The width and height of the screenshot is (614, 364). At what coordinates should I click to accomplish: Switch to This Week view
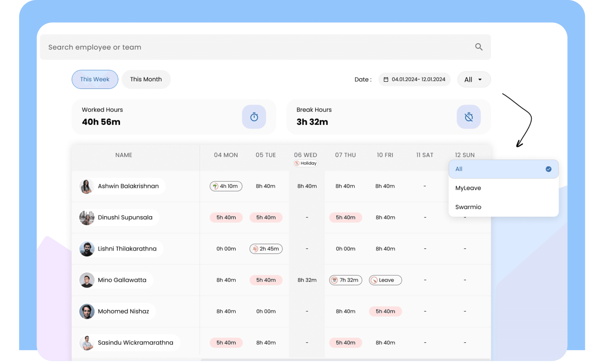click(x=95, y=79)
